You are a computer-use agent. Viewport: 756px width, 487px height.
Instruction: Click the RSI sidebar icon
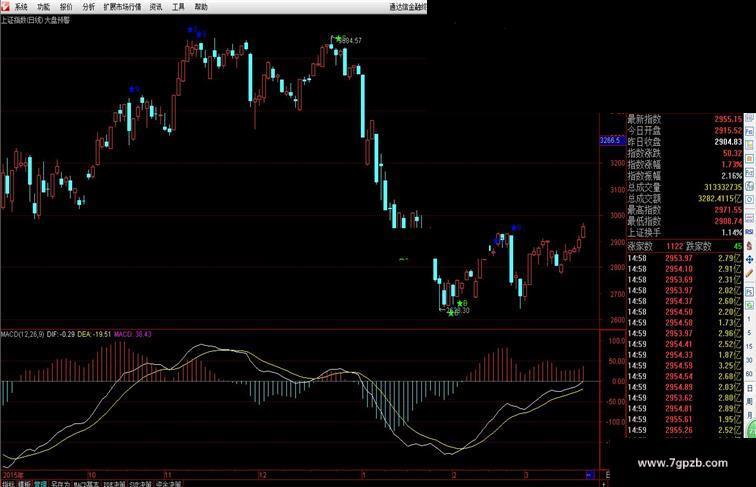750,232
